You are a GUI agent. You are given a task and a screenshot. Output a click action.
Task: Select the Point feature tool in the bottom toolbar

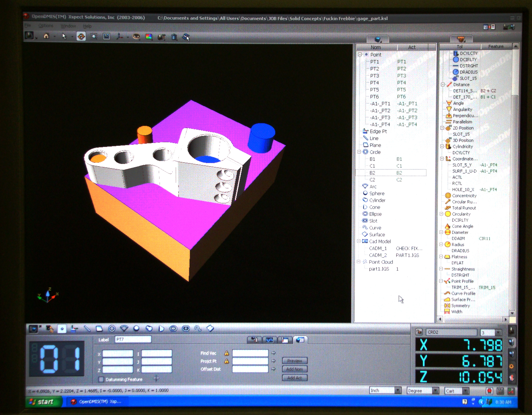pyautogui.click(x=62, y=329)
